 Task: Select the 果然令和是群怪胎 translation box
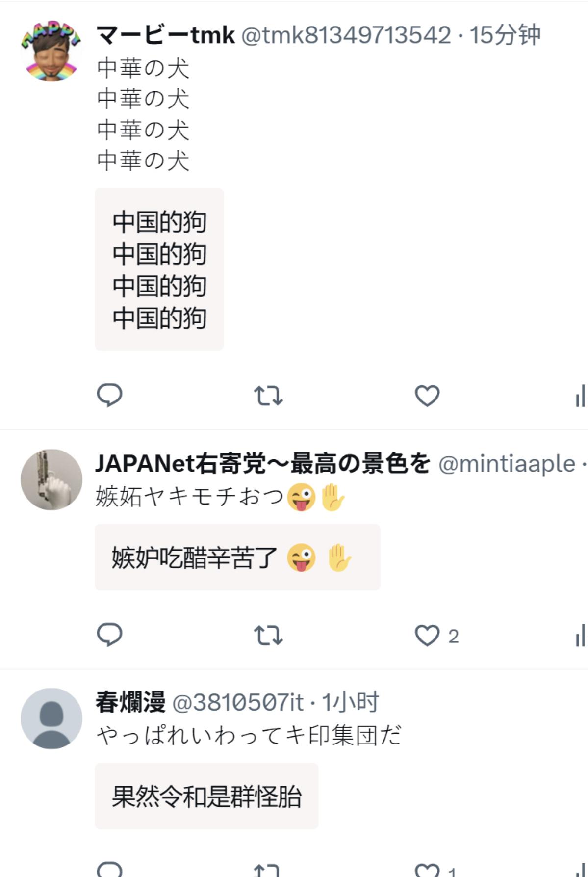pyautogui.click(x=206, y=796)
